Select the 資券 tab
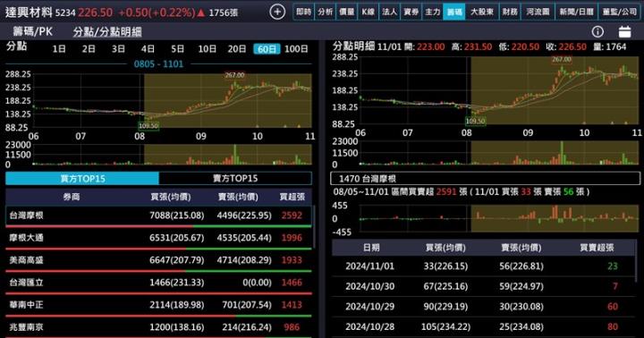Image resolution: width=644 pixels, height=338 pixels. tap(411, 12)
